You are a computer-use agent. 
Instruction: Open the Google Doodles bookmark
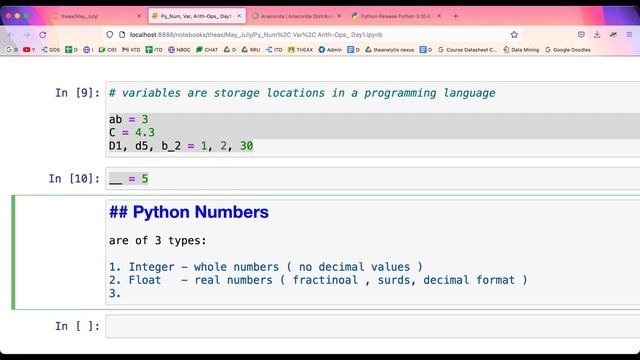pyautogui.click(x=568, y=50)
